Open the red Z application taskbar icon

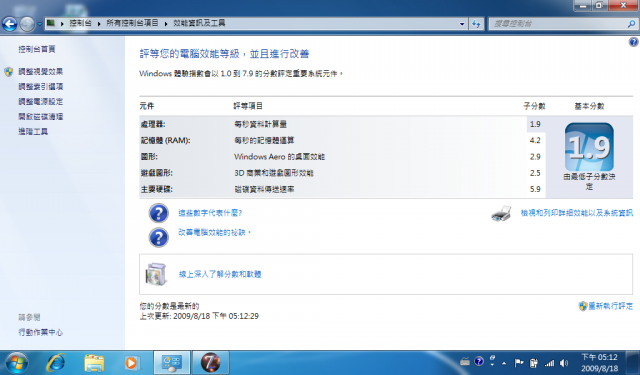tap(211, 363)
